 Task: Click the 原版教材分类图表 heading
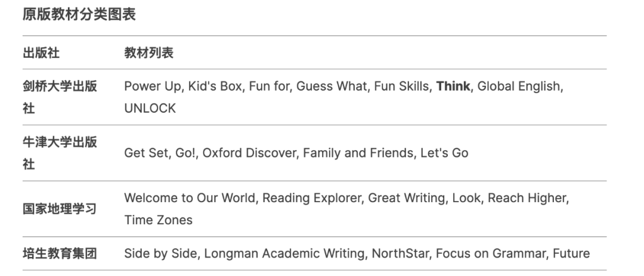pos(79,15)
